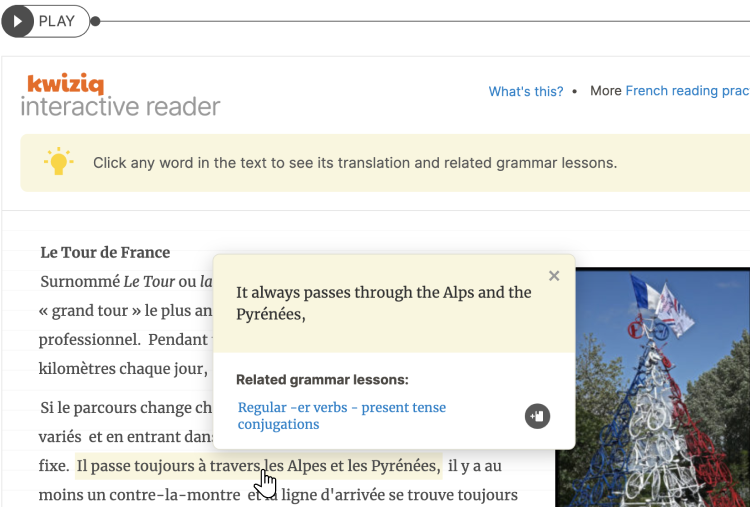This screenshot has width=751, height=507.
Task: Click the "interactive reader" heading text
Action: pyautogui.click(x=120, y=106)
